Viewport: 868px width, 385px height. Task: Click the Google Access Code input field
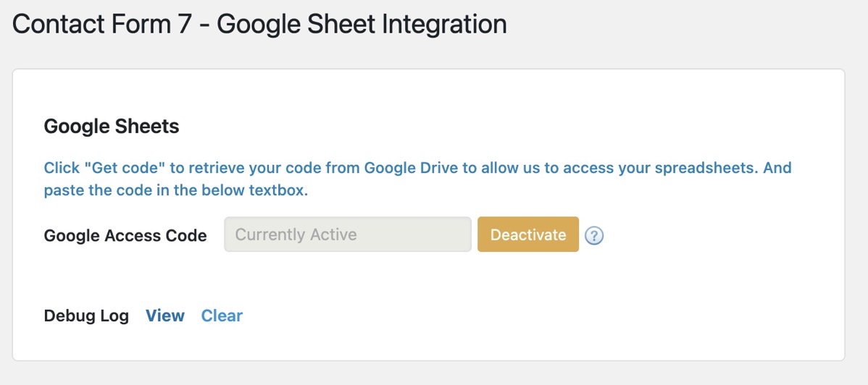click(x=348, y=234)
